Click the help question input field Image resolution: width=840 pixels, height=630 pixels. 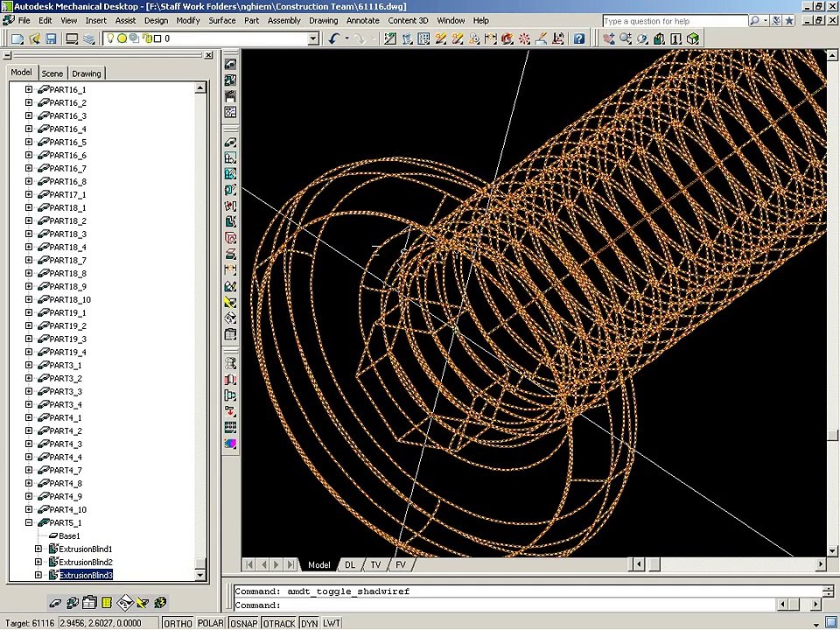tap(675, 21)
